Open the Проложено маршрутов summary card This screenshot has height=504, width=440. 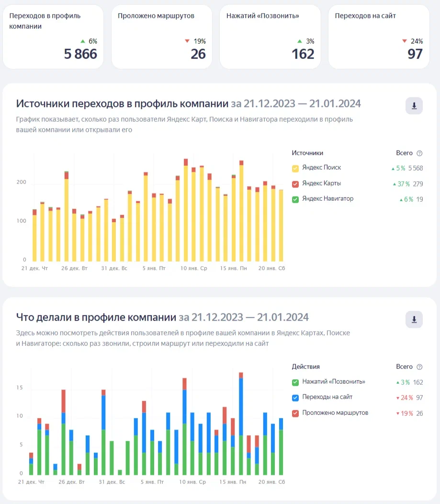pos(161,37)
